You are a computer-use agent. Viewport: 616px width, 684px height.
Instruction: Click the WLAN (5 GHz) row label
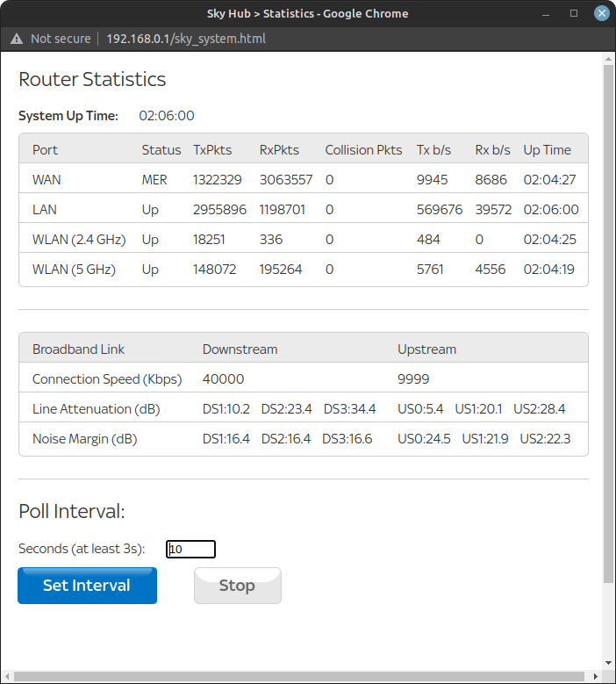pos(74,270)
